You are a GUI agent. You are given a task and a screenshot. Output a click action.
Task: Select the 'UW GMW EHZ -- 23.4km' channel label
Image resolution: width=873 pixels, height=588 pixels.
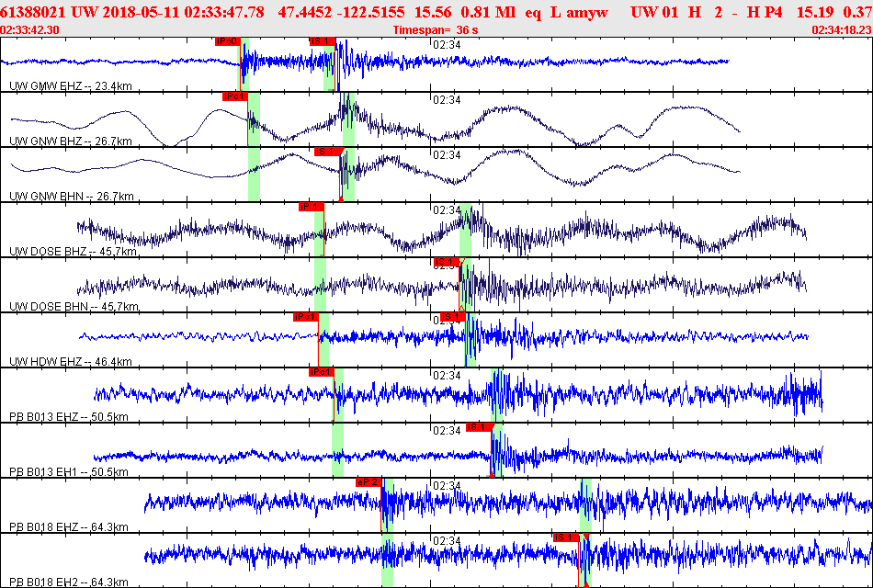click(71, 85)
